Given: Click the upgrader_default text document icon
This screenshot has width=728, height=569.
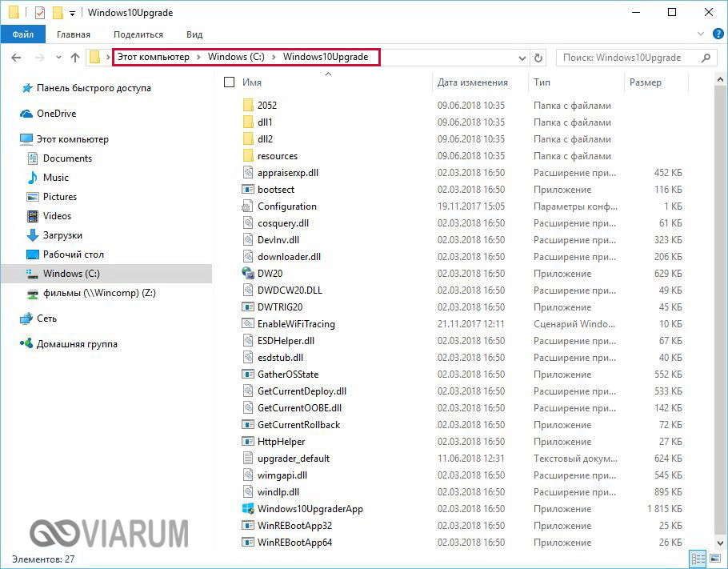Looking at the screenshot, I should click(x=248, y=458).
